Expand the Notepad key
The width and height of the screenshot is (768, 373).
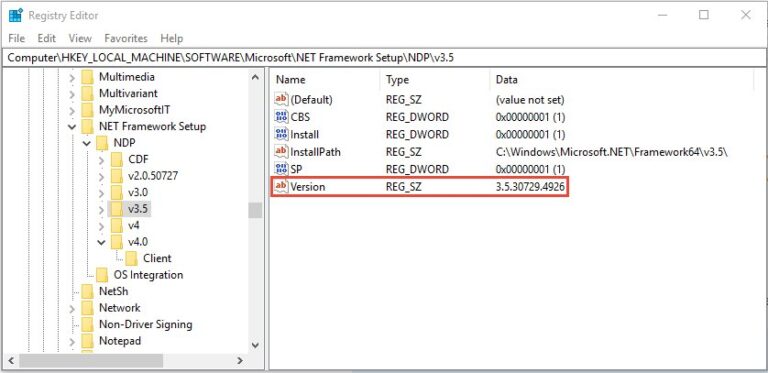[72, 341]
